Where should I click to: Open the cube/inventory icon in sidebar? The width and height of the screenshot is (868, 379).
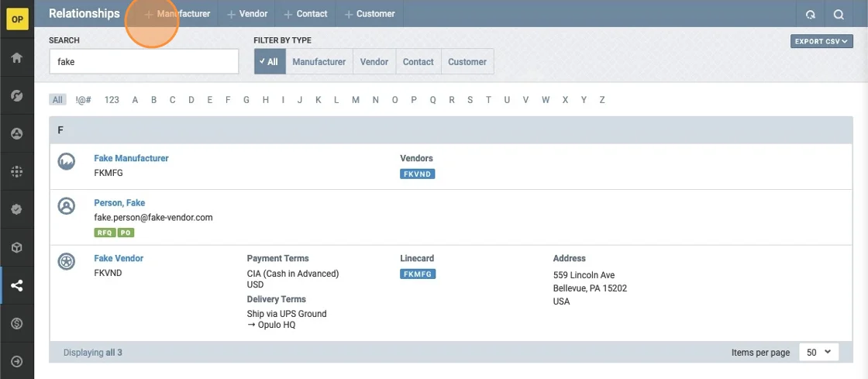pyautogui.click(x=16, y=247)
